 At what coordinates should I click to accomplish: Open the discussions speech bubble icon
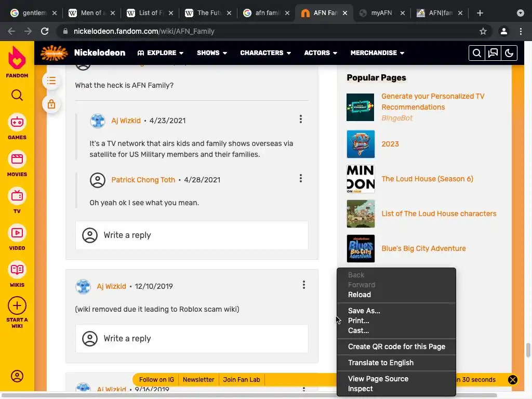[x=493, y=53]
